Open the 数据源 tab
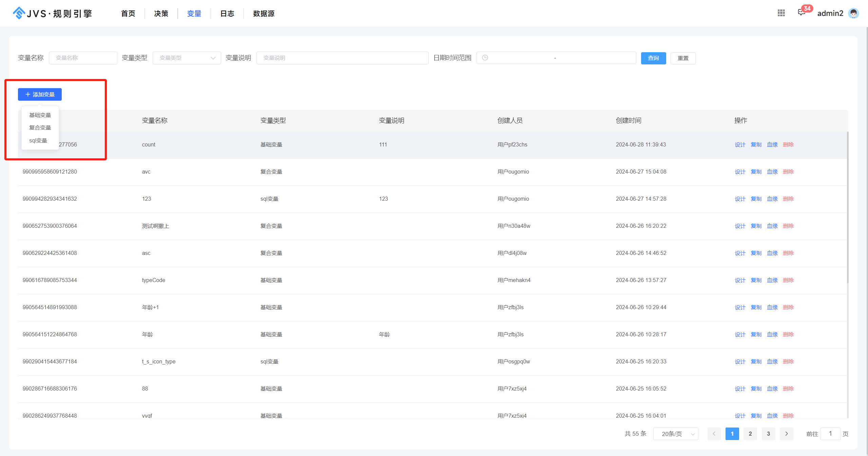The height and width of the screenshot is (456, 868). click(264, 14)
